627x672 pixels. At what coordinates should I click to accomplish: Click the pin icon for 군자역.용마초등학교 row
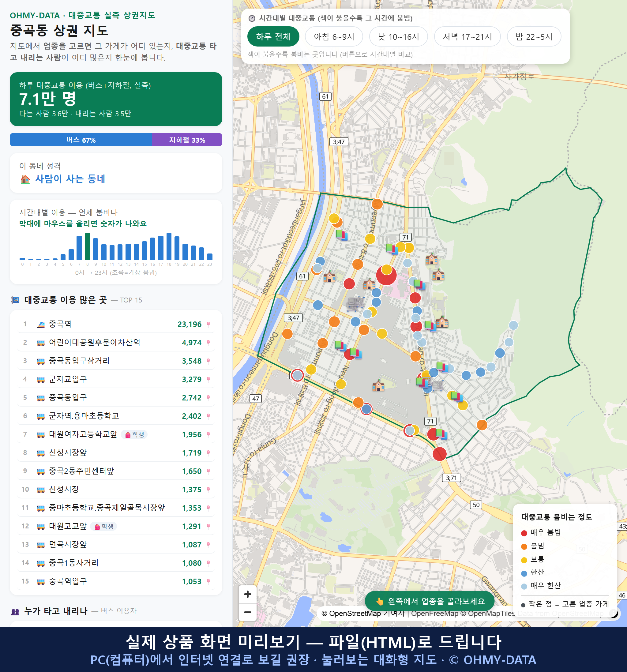click(208, 416)
